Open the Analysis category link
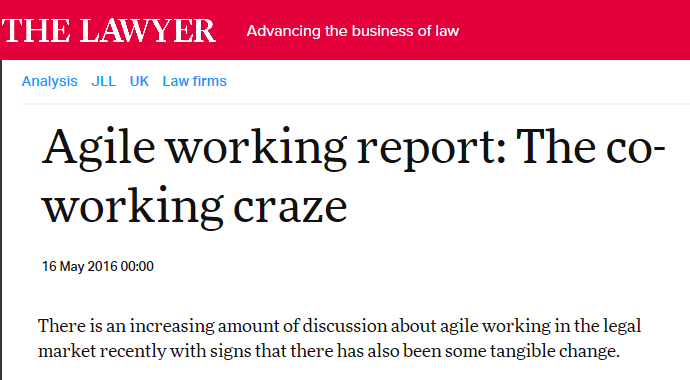 [50, 81]
